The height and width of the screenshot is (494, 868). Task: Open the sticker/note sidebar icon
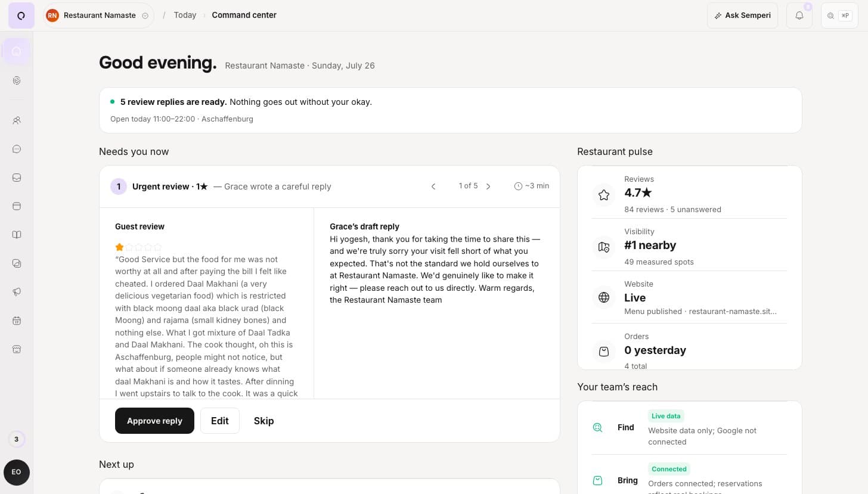point(17,263)
